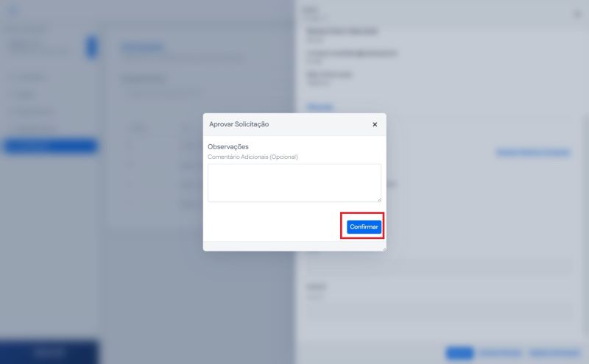Click the blurred blue page title in main content
The width and height of the screenshot is (589, 364).
tap(142, 47)
